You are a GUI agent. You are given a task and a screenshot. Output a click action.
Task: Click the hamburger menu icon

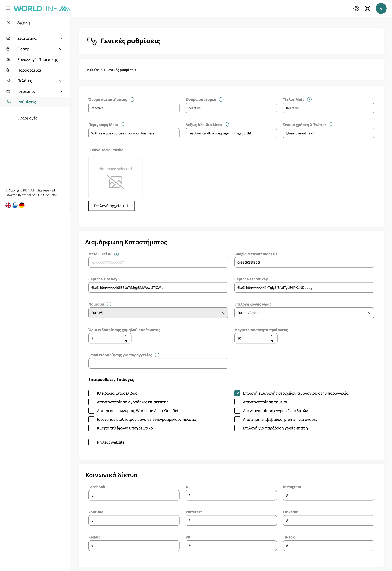tap(8, 8)
